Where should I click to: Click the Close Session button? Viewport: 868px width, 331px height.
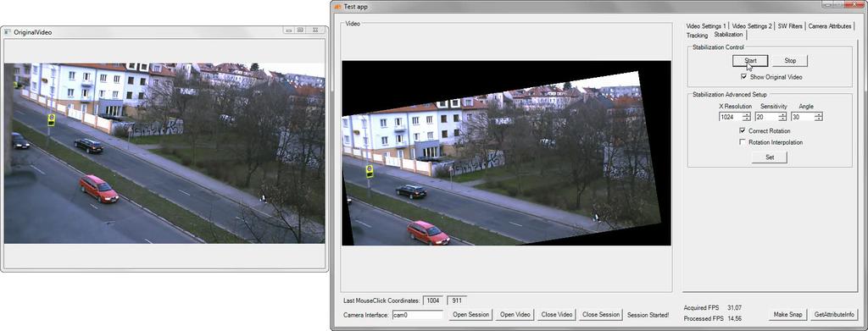coord(601,314)
